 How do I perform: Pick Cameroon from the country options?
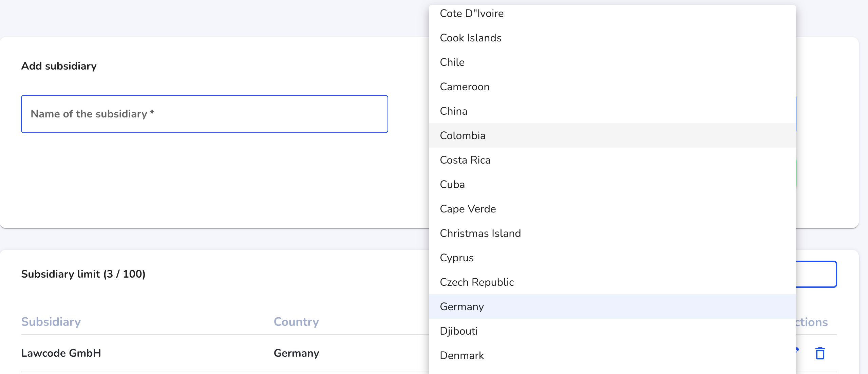[x=612, y=87]
